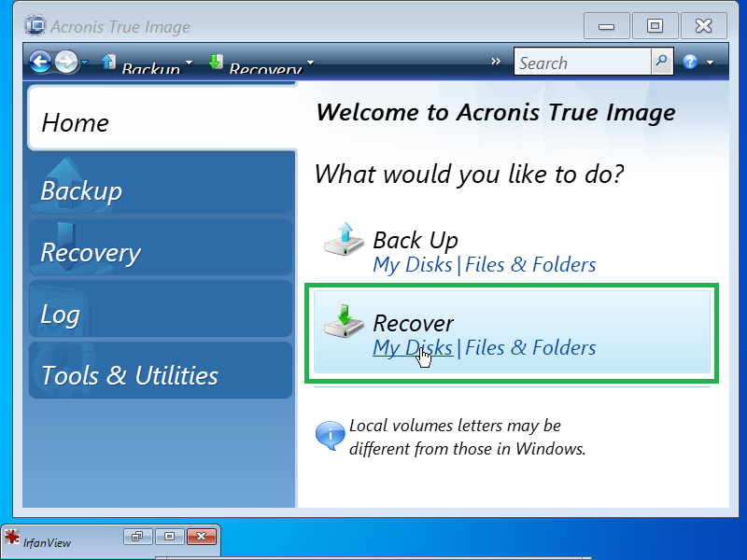Click My Disks link under Back Up

(413, 265)
